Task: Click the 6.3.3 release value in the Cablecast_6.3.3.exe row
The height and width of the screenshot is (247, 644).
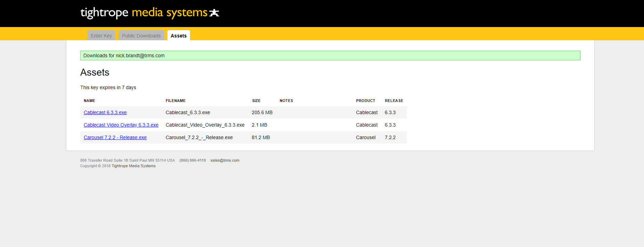Action: [390, 112]
